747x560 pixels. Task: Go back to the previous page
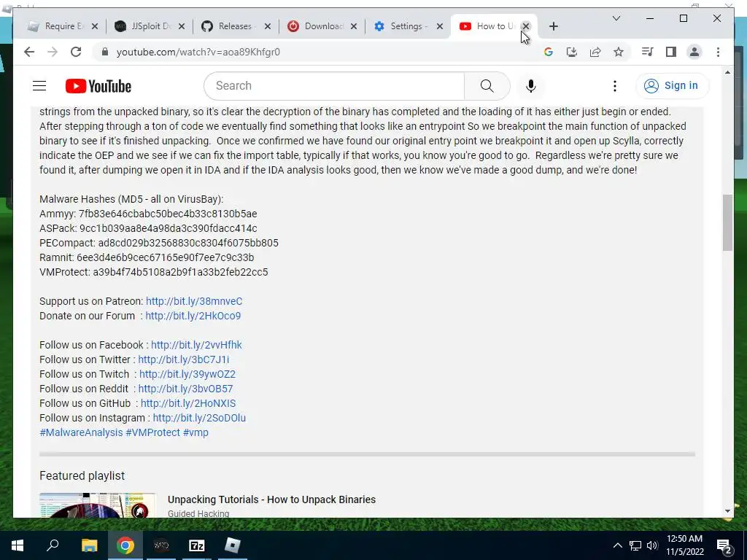pos(29,52)
